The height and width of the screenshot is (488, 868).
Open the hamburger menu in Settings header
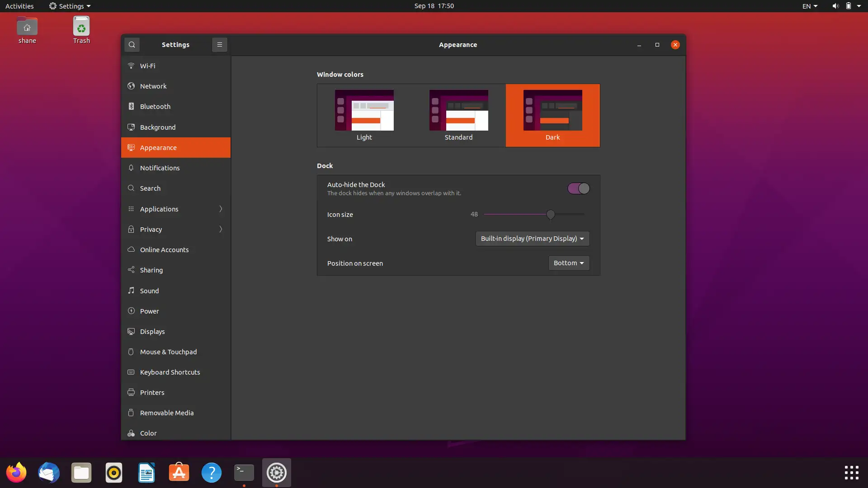(219, 45)
